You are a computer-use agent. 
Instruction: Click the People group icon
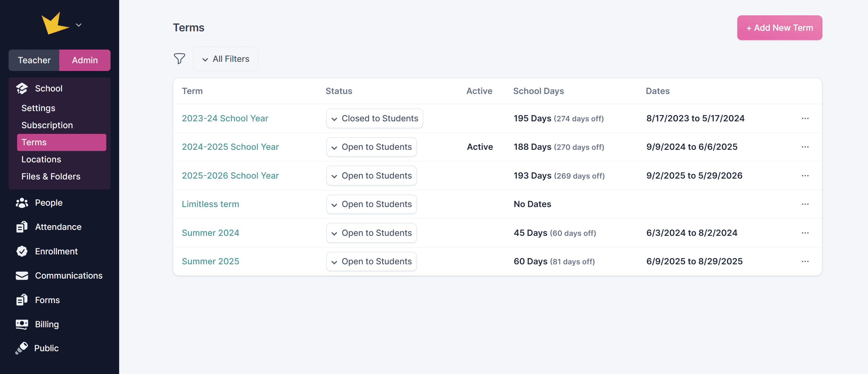[x=22, y=203]
